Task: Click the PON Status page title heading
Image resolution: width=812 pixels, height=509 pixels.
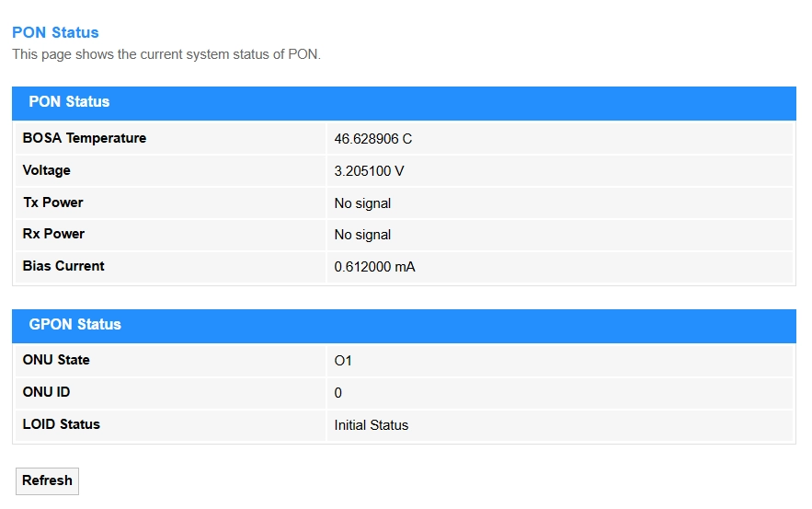Action: [x=55, y=32]
